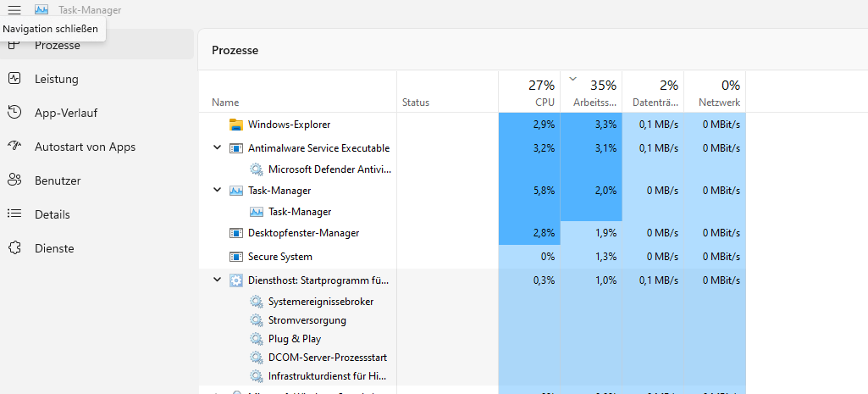
Task: Click the Antimalware Service Executable process icon
Action: (236, 148)
